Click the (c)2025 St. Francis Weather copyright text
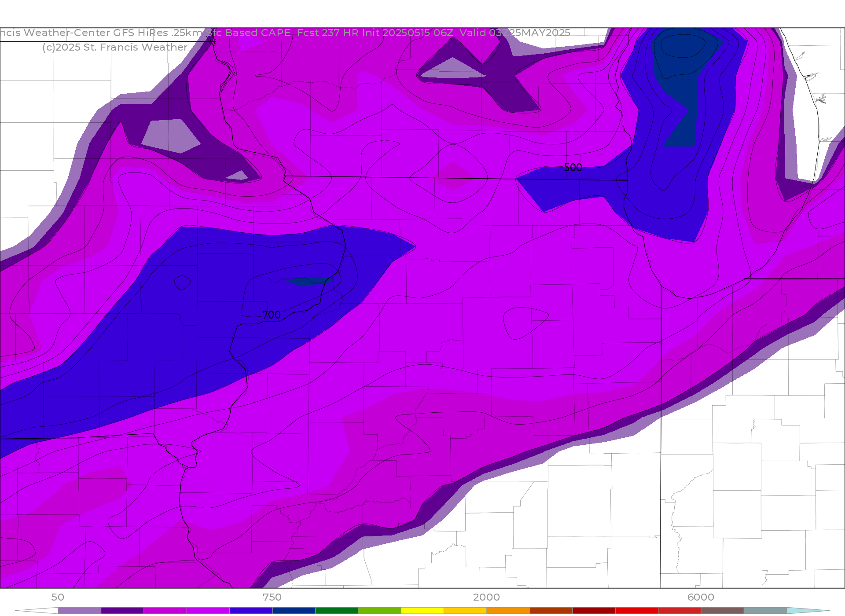This screenshot has height=616, width=845. (x=115, y=48)
